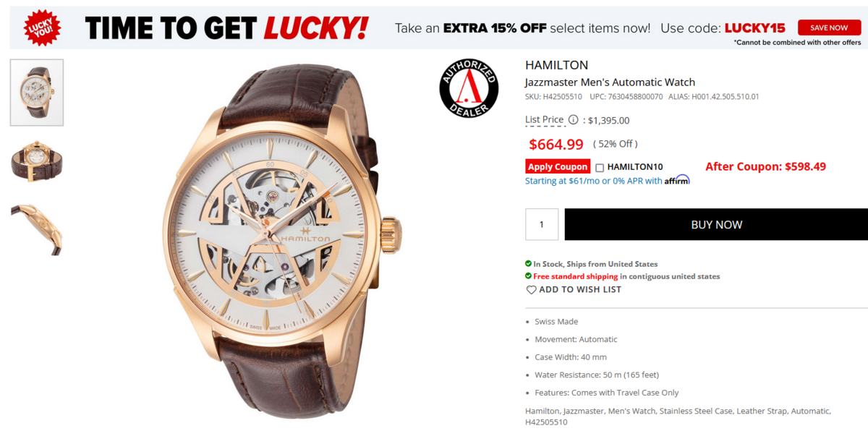The image size is (868, 431).
Task: Click the black Buy Now button
Action: point(716,225)
